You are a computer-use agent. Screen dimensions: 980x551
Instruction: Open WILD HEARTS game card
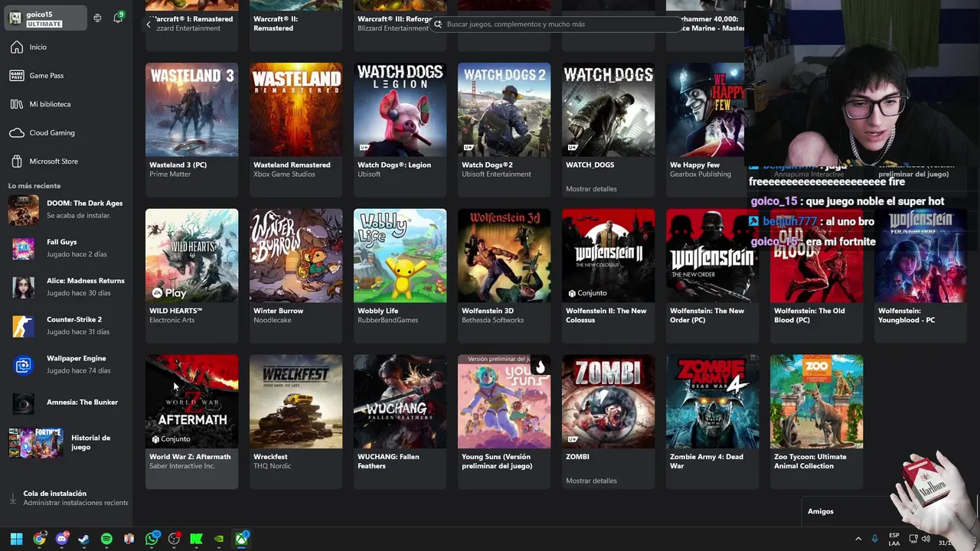click(191, 275)
